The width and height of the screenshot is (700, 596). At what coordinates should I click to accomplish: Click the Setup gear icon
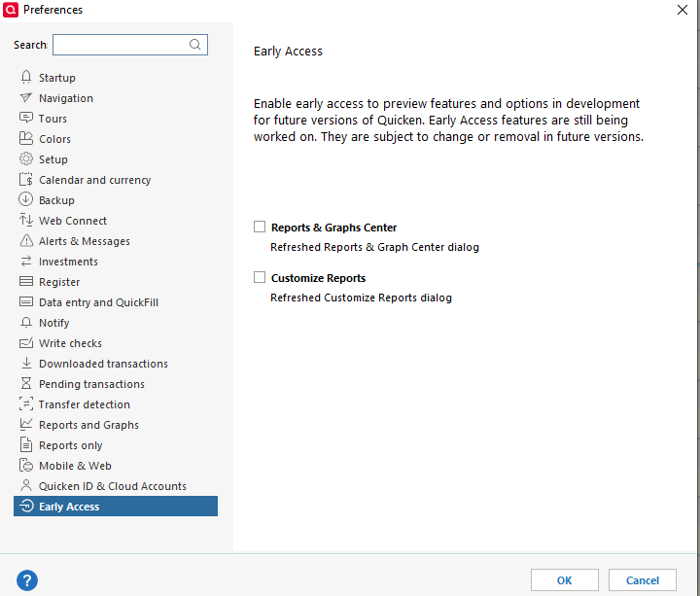click(x=26, y=158)
